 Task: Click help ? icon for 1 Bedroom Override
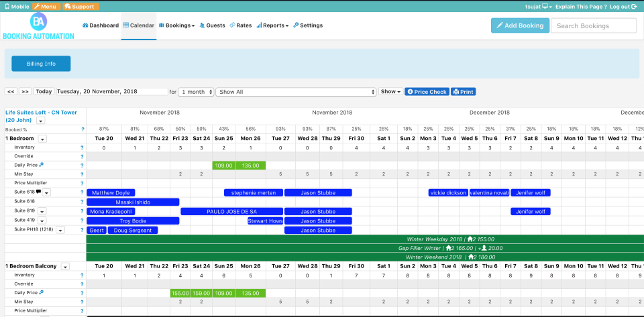(x=82, y=157)
